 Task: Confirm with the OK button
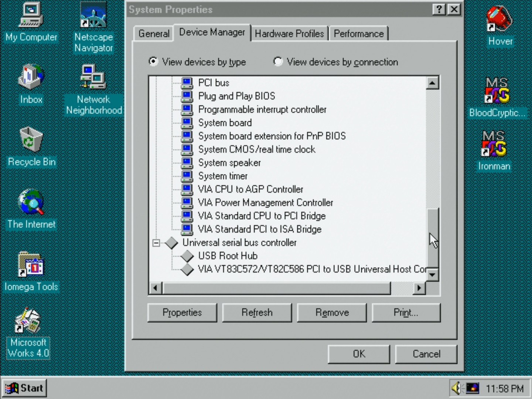click(359, 354)
